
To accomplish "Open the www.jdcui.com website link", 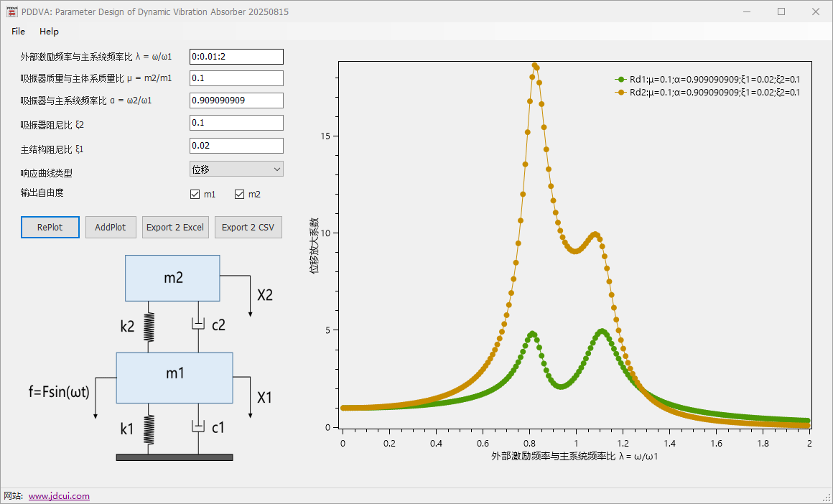I will 59,495.
